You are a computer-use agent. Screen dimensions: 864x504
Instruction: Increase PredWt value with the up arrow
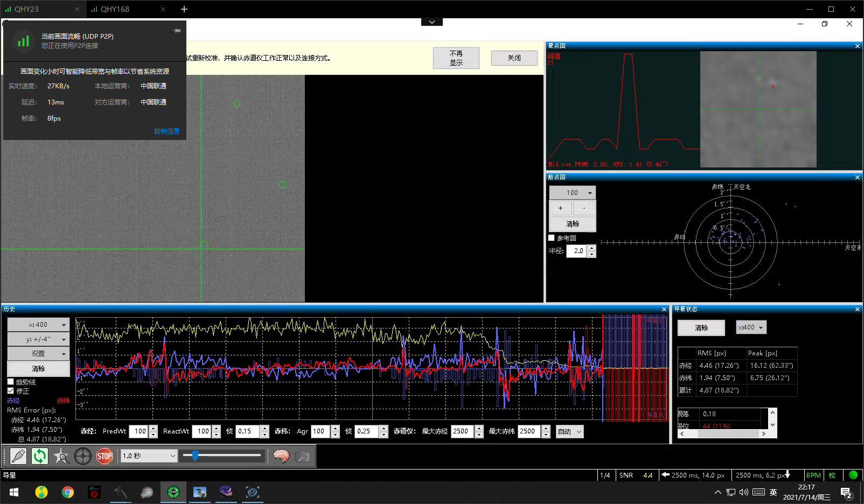coord(154,429)
